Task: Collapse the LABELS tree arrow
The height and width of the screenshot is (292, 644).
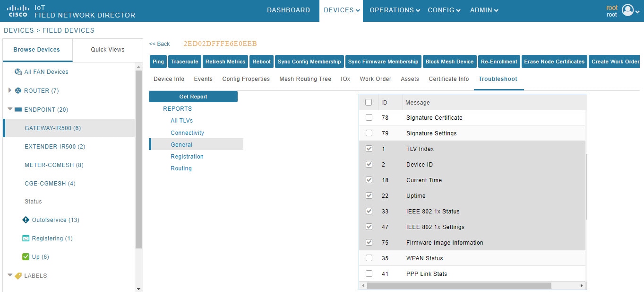Action: click(10, 275)
